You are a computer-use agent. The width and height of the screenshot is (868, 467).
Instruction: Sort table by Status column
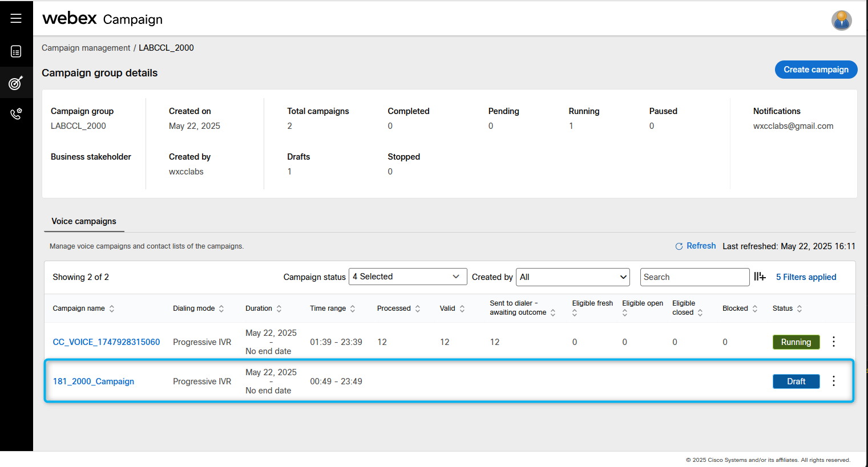800,308
